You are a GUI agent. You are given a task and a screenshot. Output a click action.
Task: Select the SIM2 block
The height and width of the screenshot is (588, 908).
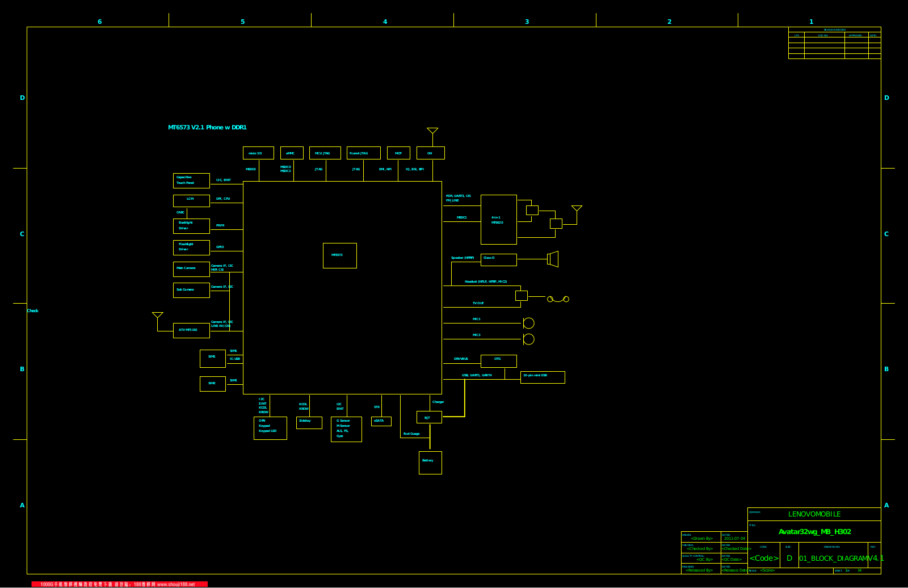click(213, 384)
